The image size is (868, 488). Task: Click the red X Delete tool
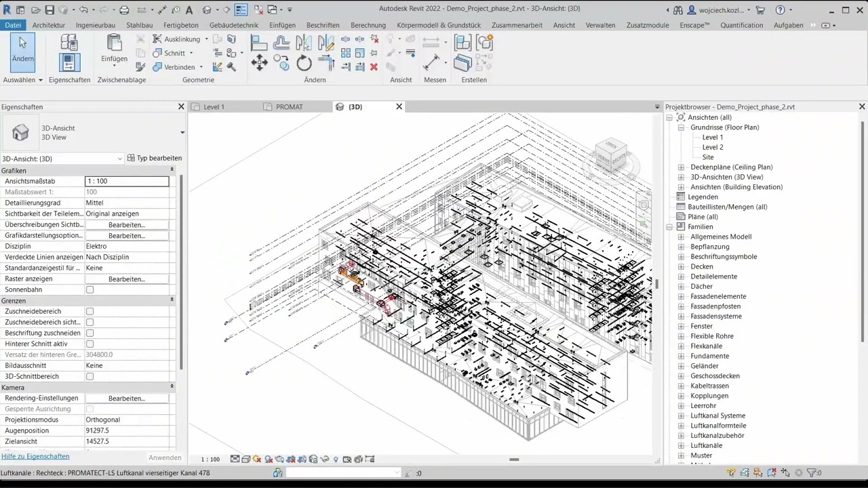coord(374,67)
